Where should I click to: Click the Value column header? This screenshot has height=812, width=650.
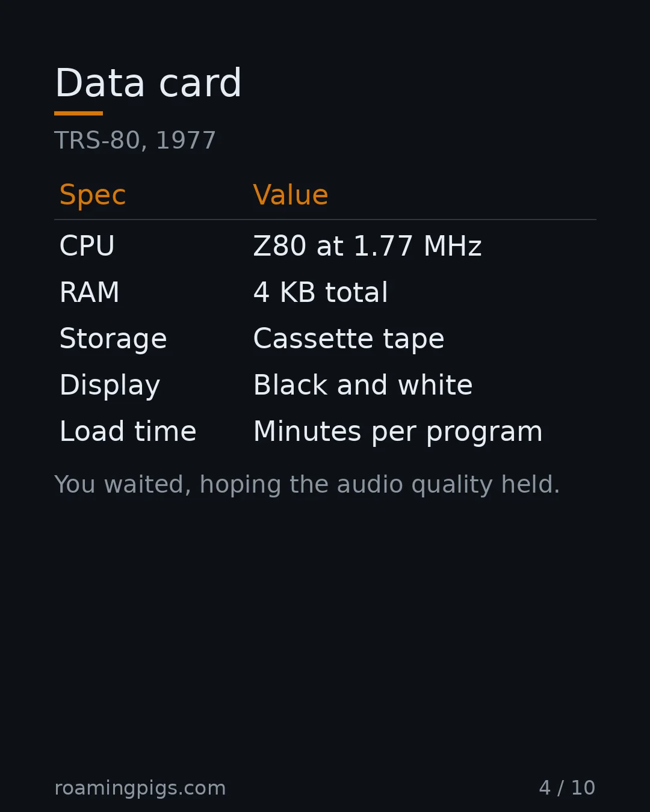pos(291,195)
